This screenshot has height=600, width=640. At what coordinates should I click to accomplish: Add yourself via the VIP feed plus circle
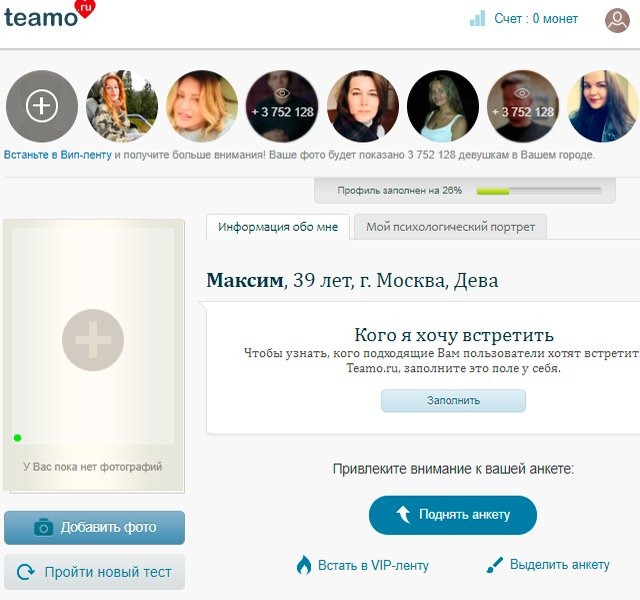(42, 106)
